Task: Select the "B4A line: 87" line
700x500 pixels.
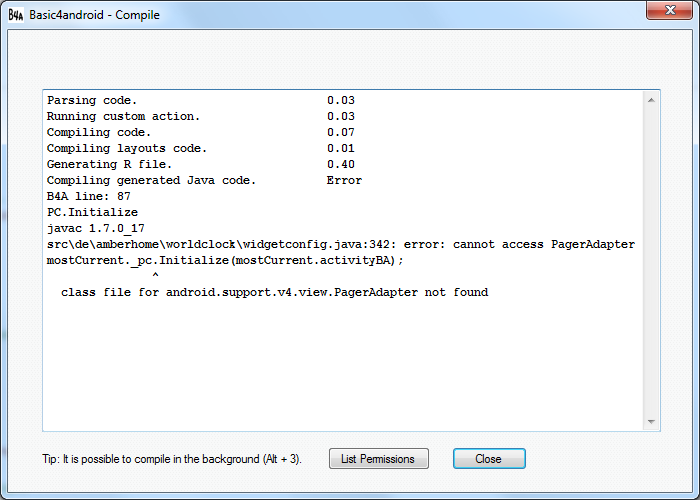Action: [x=89, y=196]
